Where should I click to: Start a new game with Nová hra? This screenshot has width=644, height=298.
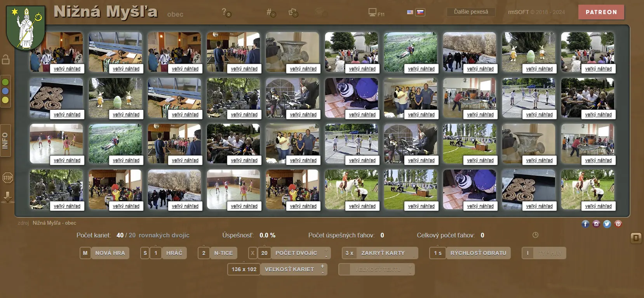coord(110,253)
